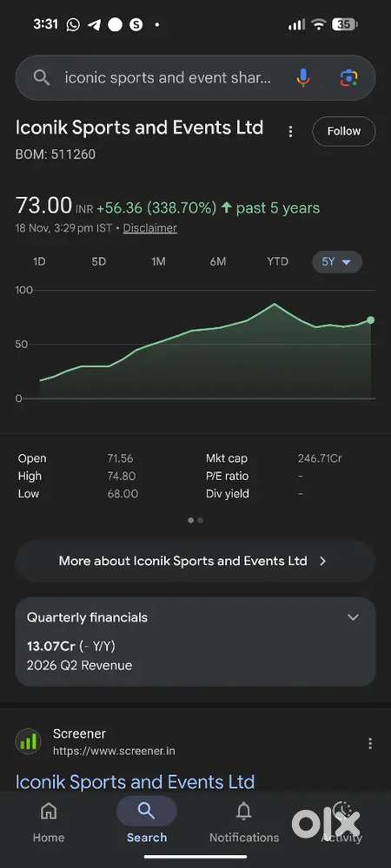This screenshot has width=391, height=868.
Task: Tap the magnifier icon in search bar
Action: pos(42,78)
